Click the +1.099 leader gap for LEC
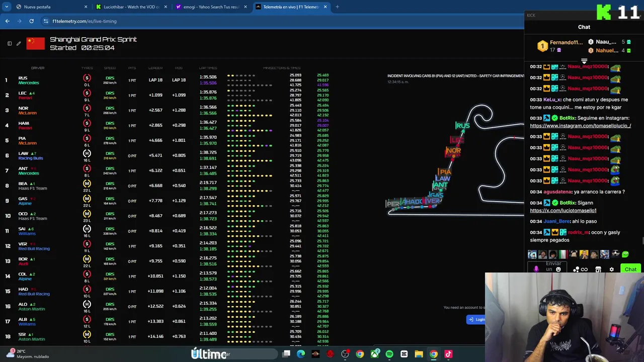The width and height of the screenshot is (644, 362). tap(155, 95)
